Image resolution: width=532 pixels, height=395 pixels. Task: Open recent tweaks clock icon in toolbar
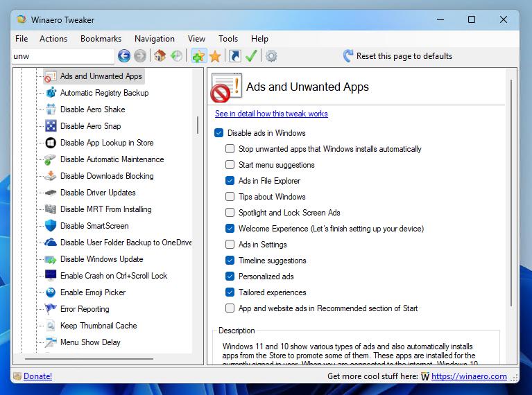[x=176, y=56]
